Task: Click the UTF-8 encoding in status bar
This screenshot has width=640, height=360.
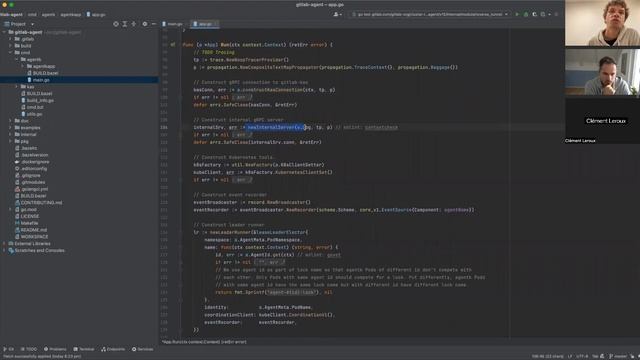Action: pos(582,356)
